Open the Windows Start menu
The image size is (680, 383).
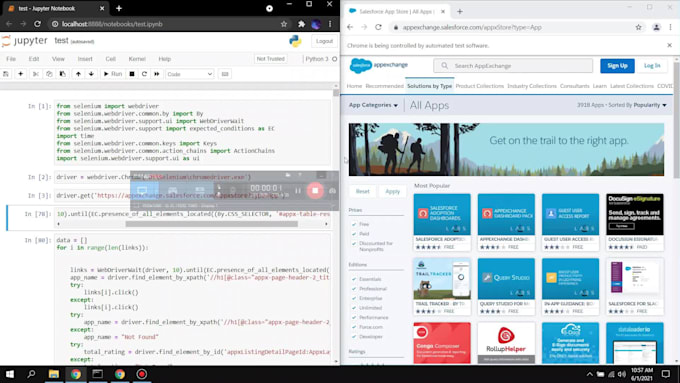[9, 374]
